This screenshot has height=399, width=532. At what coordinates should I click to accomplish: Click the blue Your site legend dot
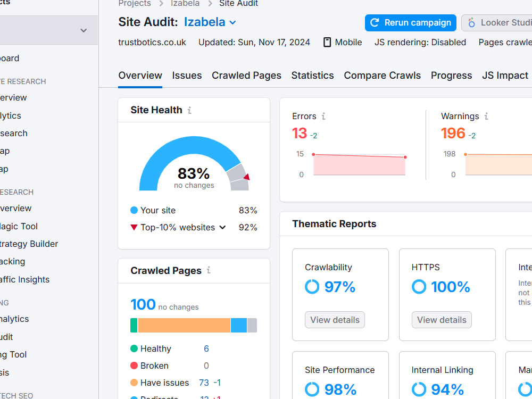134,210
